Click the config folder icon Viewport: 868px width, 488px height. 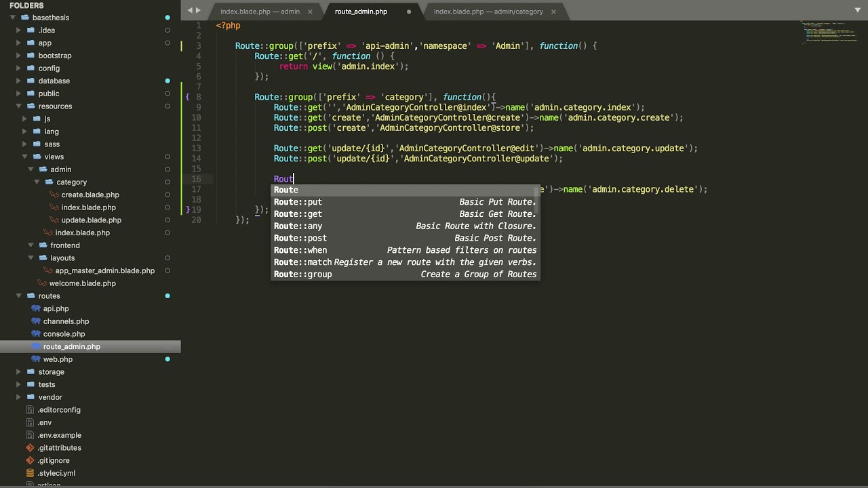(x=31, y=68)
